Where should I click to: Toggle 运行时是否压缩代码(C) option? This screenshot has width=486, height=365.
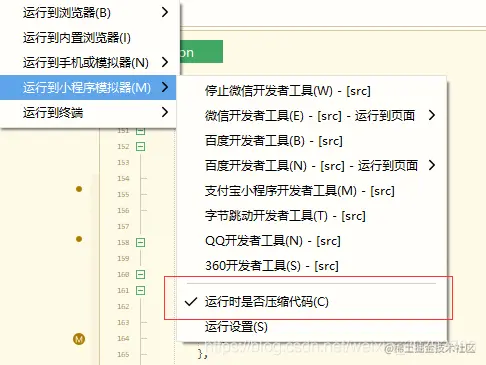312,302
